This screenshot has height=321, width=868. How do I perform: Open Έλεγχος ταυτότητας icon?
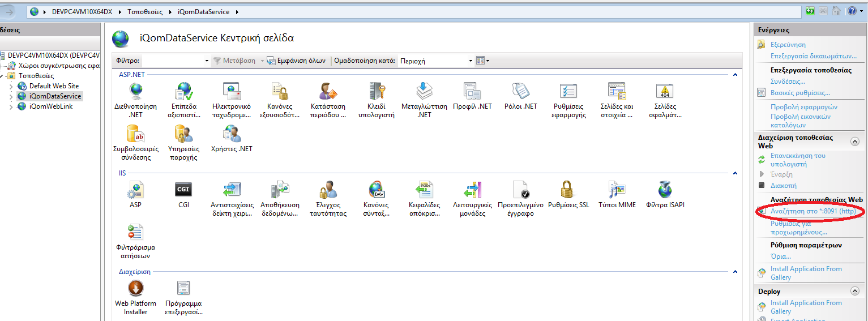pos(328,190)
